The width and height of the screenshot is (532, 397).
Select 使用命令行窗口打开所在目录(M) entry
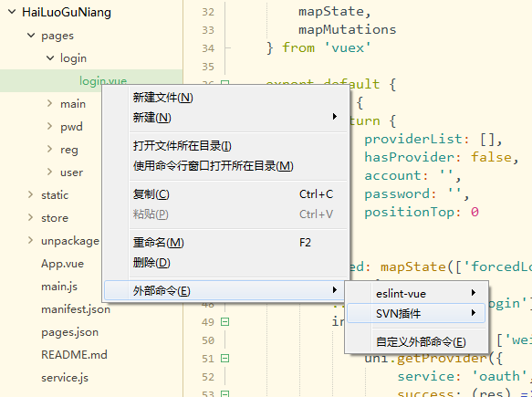pos(225,166)
